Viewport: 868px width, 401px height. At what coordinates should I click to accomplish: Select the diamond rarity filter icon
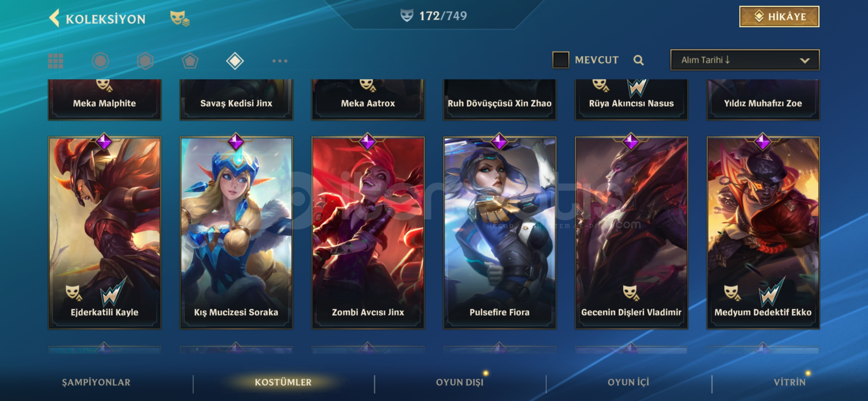[x=235, y=61]
